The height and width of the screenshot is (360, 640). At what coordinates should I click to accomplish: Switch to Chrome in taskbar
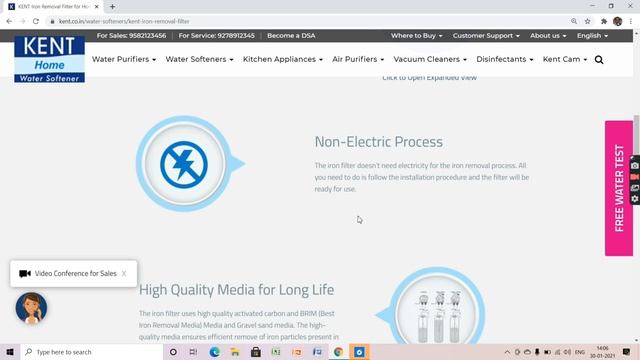tap(338, 352)
